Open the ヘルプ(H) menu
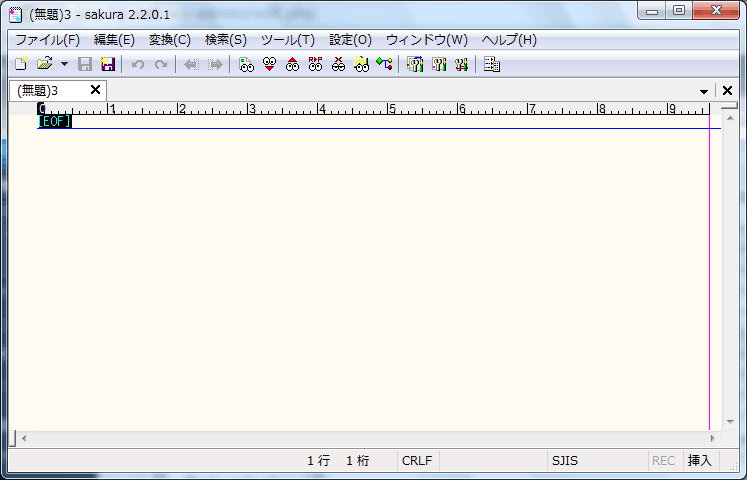Viewport: 747px width, 480px height. [x=509, y=40]
